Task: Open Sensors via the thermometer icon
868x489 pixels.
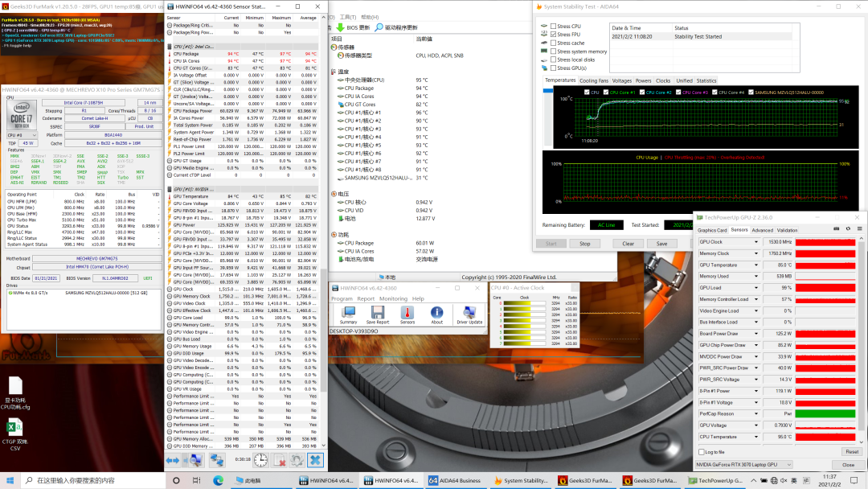Action: [x=407, y=313]
